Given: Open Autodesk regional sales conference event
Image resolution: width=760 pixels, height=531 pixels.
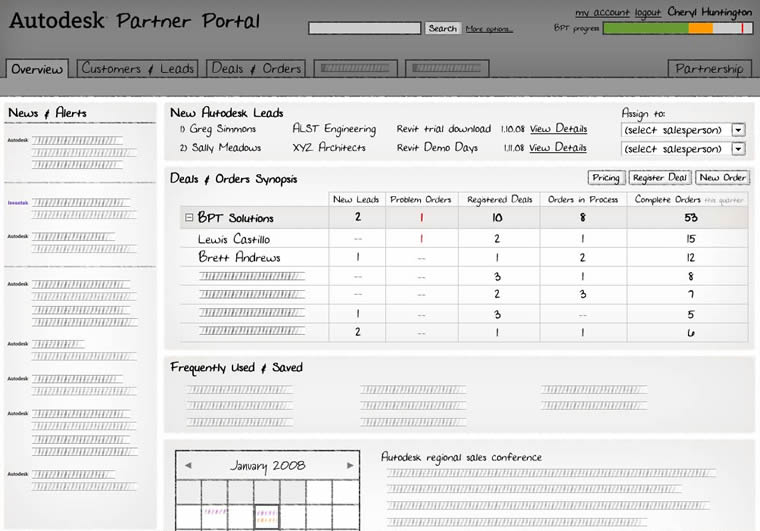Looking at the screenshot, I should [x=461, y=457].
